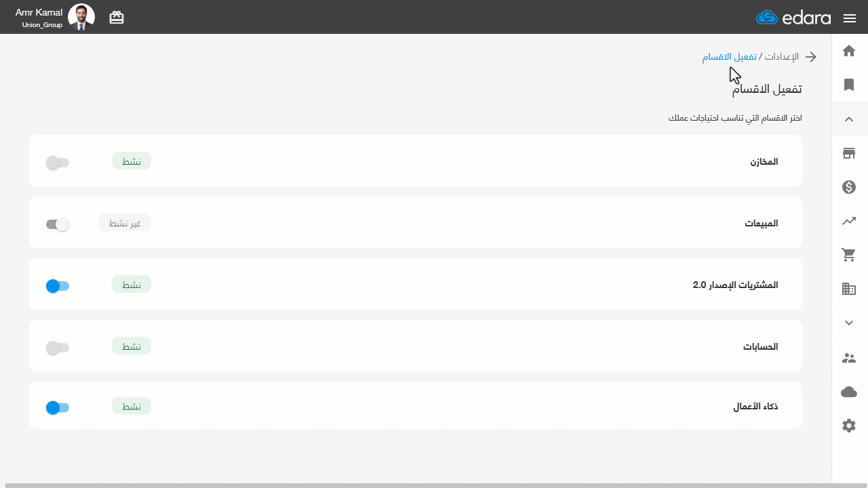Open the shopping cart icon in sidebar

[x=849, y=255]
